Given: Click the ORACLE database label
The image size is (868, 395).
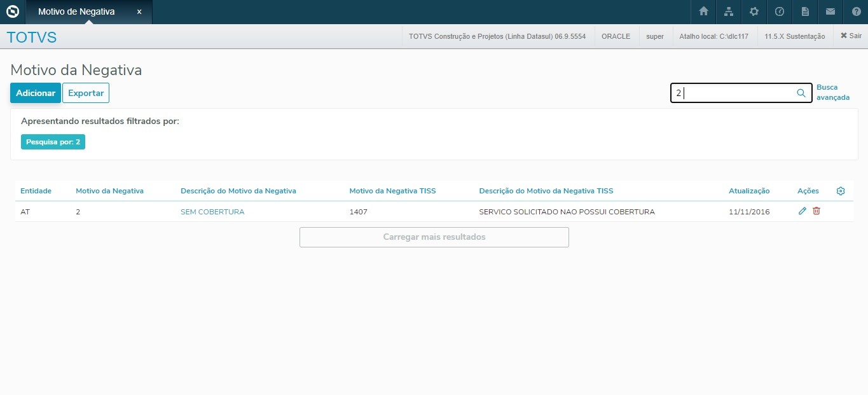Looking at the screenshot, I should coord(616,36).
